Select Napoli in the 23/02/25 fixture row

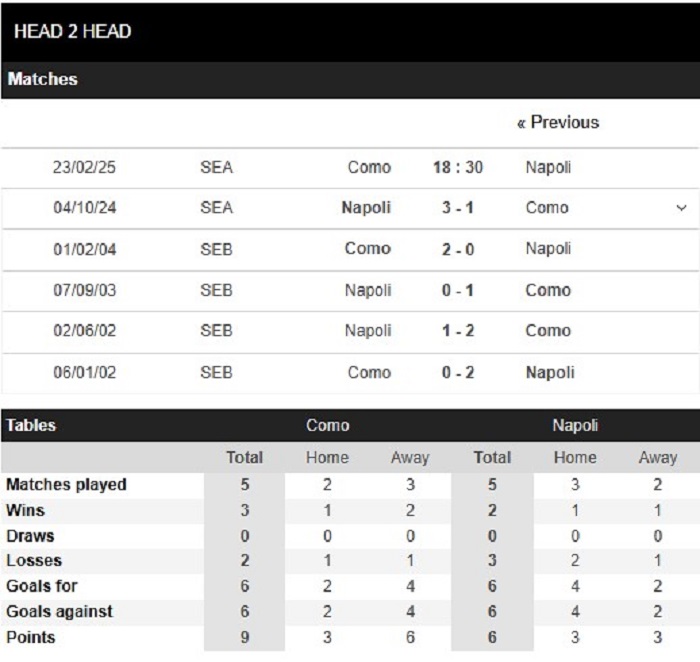point(548,167)
